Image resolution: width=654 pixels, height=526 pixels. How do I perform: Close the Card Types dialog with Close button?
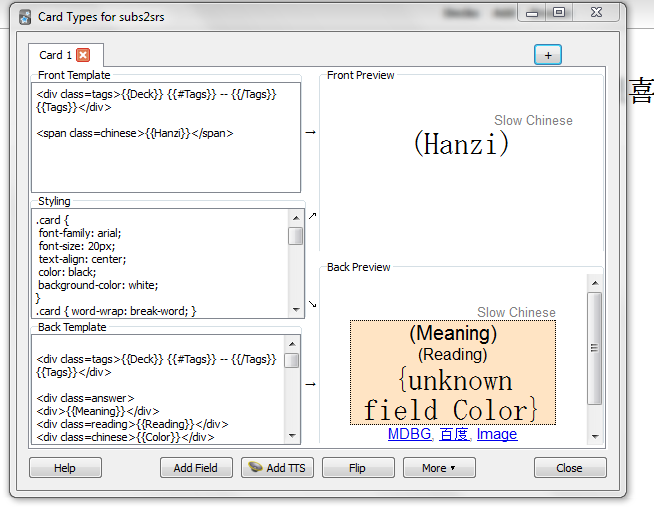coord(569,468)
